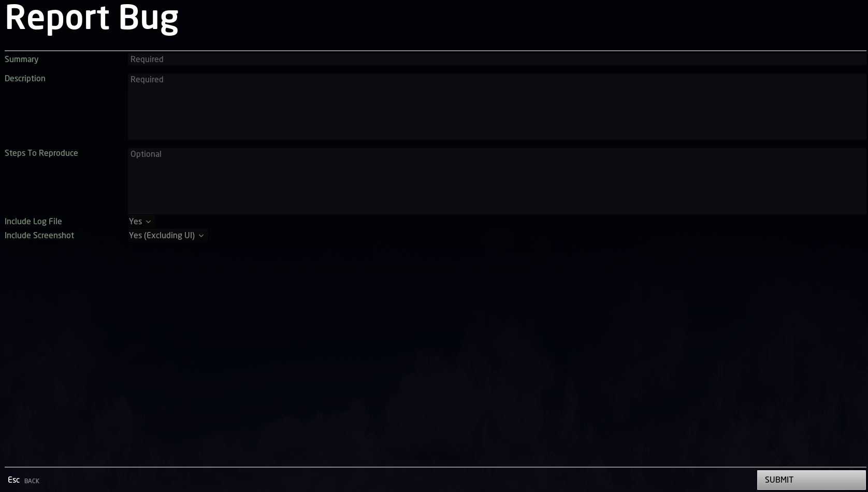Click the Include Screenshot label
This screenshot has width=868, height=492.
[x=39, y=236]
